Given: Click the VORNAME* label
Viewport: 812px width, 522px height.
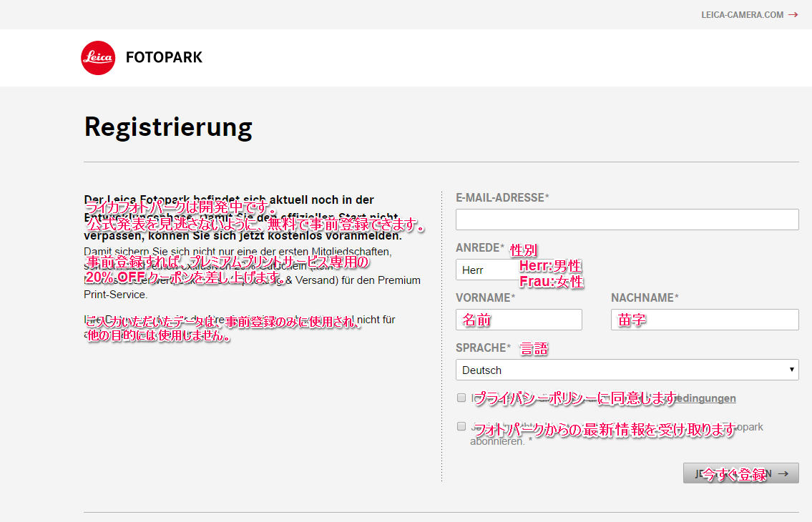Looking at the screenshot, I should point(485,297).
